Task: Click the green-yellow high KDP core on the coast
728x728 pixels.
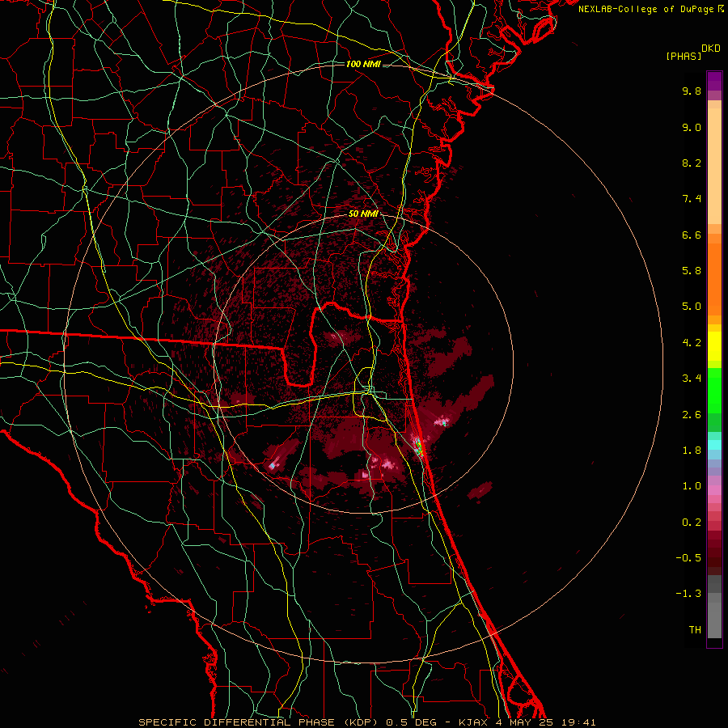Action: pos(418,446)
